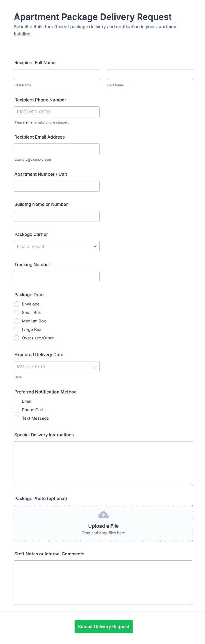Click the Tracking Number input box
Viewport: 205px width, 644px height.
(x=57, y=277)
